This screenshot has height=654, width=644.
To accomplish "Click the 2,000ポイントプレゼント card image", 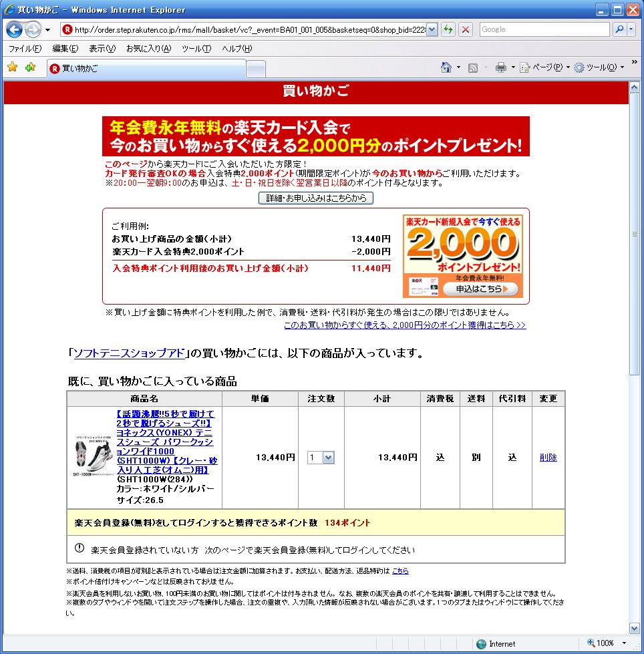I will (462, 256).
